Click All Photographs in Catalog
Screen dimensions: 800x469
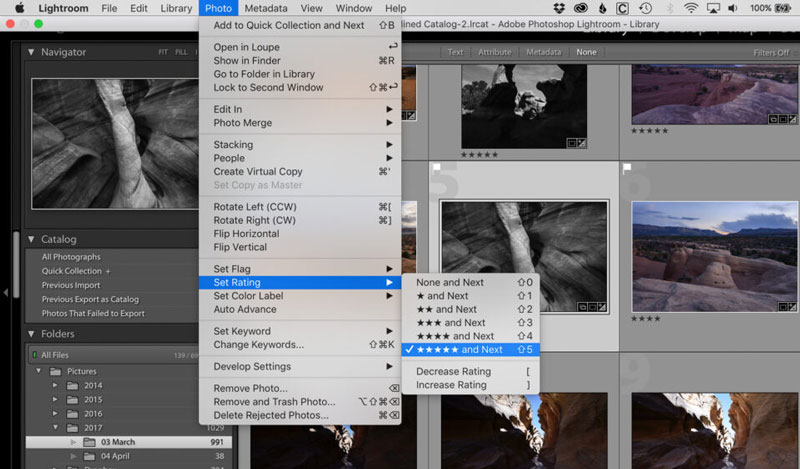click(x=71, y=257)
